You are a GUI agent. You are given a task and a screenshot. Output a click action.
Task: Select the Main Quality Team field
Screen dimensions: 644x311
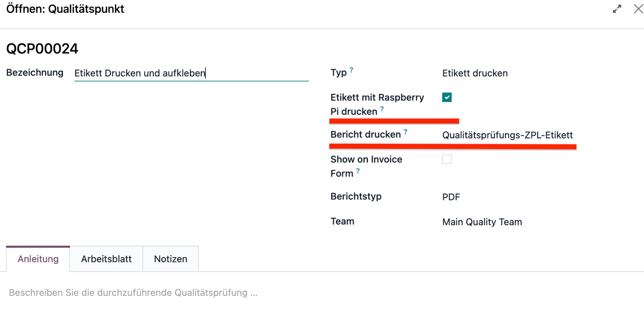pyautogui.click(x=482, y=222)
